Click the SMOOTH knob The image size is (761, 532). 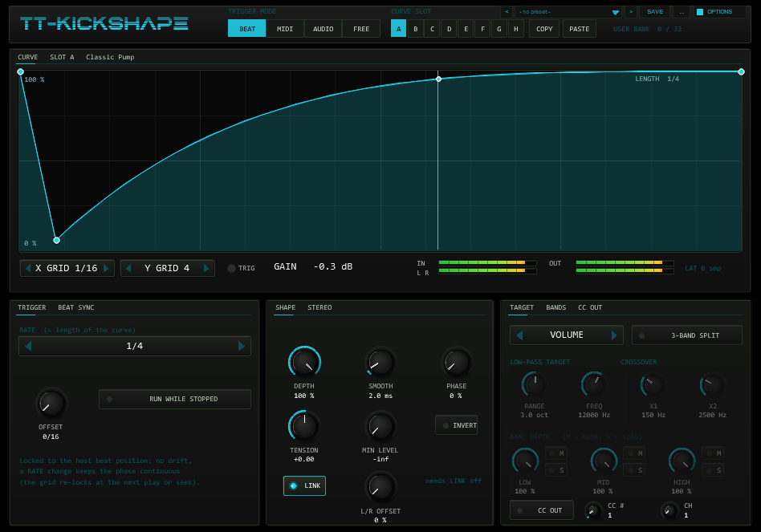[x=380, y=362]
